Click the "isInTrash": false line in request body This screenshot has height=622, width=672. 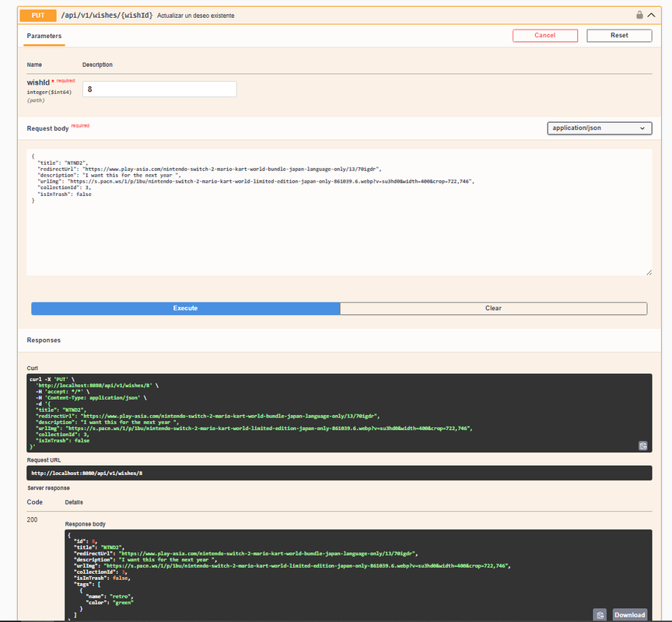point(65,194)
